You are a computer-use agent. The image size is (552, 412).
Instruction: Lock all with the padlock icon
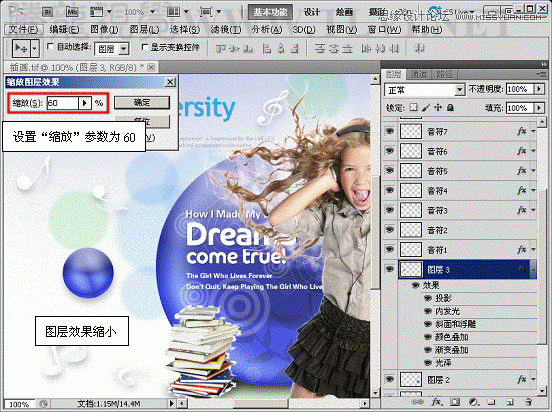pyautogui.click(x=450, y=107)
